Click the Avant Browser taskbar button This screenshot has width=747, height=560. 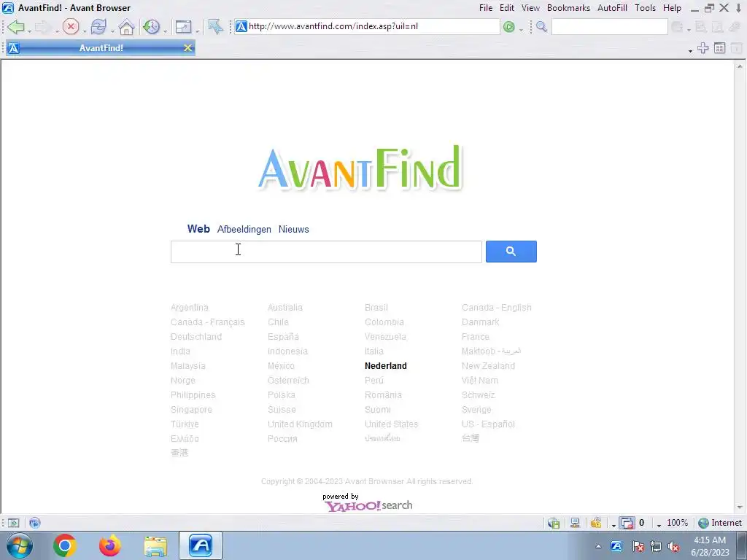point(201,545)
